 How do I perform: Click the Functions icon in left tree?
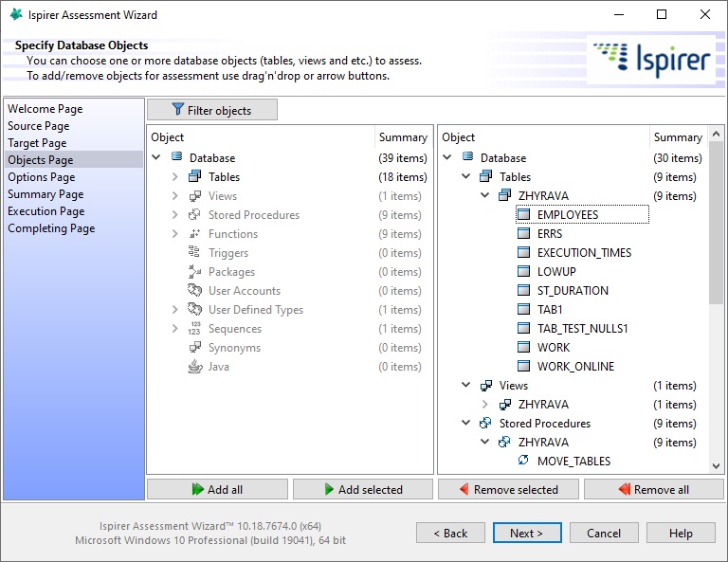click(x=194, y=233)
